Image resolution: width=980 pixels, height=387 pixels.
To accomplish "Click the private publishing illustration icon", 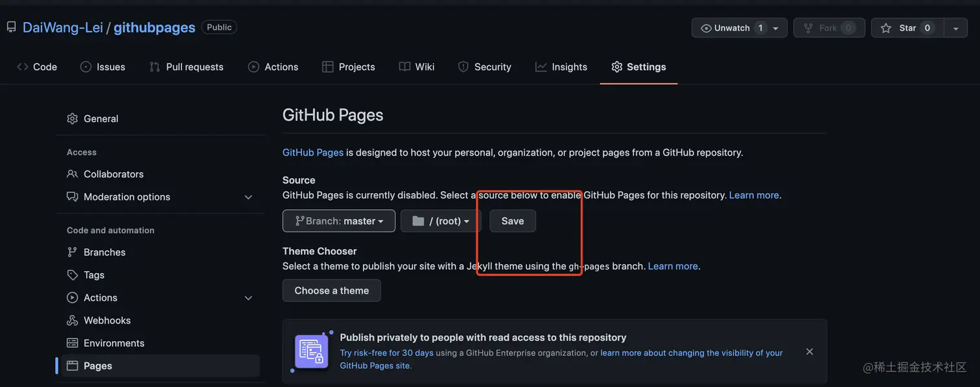I will coord(312,351).
